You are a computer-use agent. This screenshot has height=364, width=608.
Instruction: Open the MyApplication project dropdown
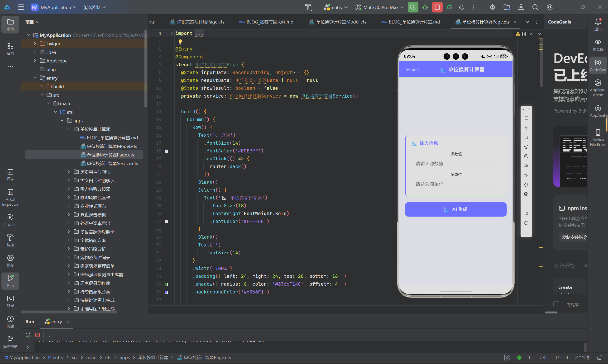click(x=54, y=7)
